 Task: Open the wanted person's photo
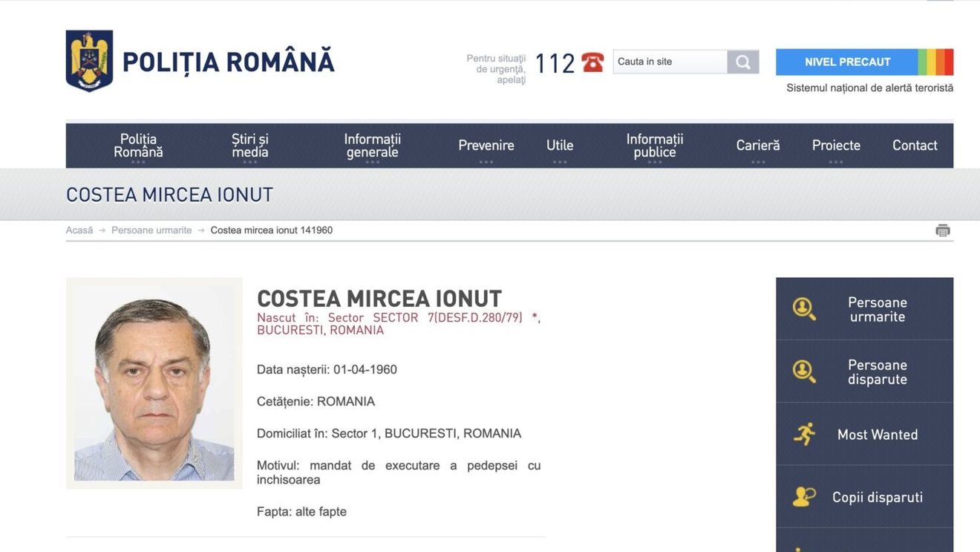tap(154, 383)
